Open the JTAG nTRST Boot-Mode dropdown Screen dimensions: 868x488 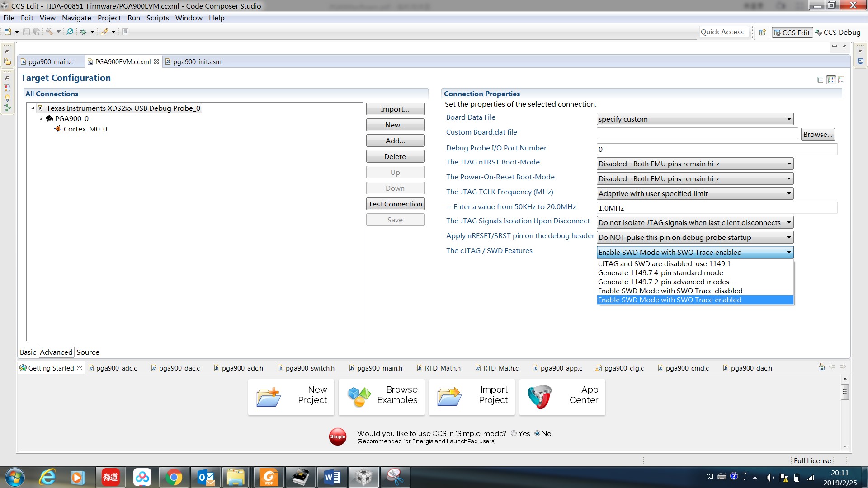(695, 164)
